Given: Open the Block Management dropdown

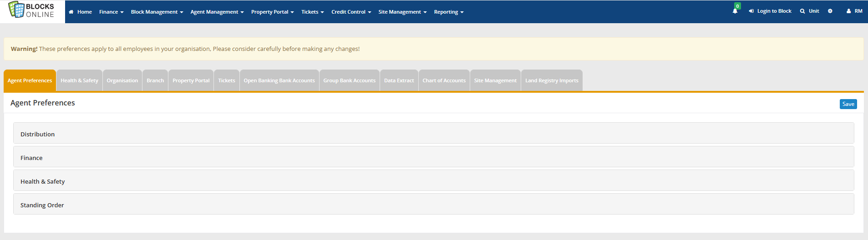Looking at the screenshot, I should point(157,12).
